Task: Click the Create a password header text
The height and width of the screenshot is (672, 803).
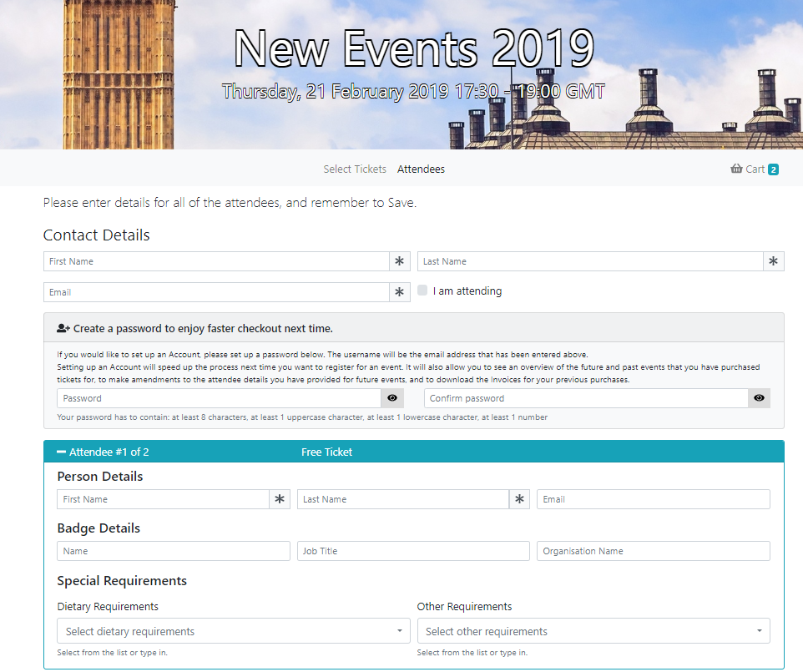Action: 203,328
